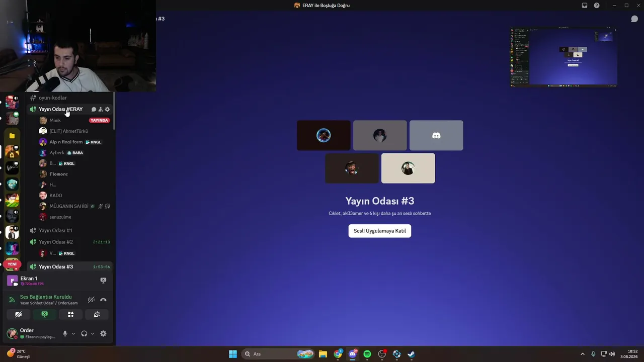Image resolution: width=644 pixels, height=362 pixels.
Task: Open Chrome from the taskbar
Action: [338, 354]
